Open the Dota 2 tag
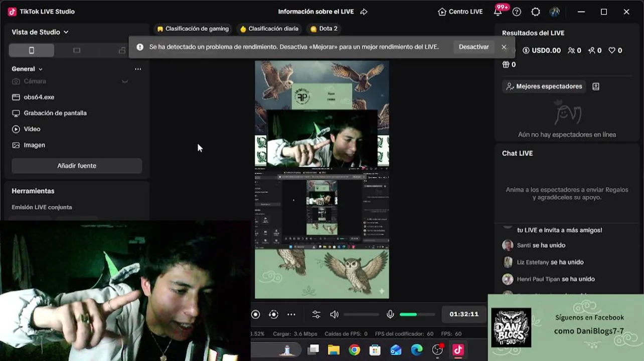 pyautogui.click(x=324, y=29)
